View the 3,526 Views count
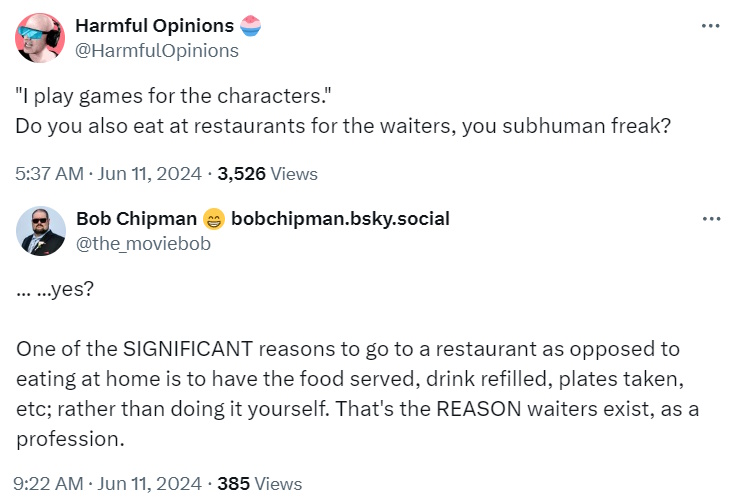 point(267,173)
